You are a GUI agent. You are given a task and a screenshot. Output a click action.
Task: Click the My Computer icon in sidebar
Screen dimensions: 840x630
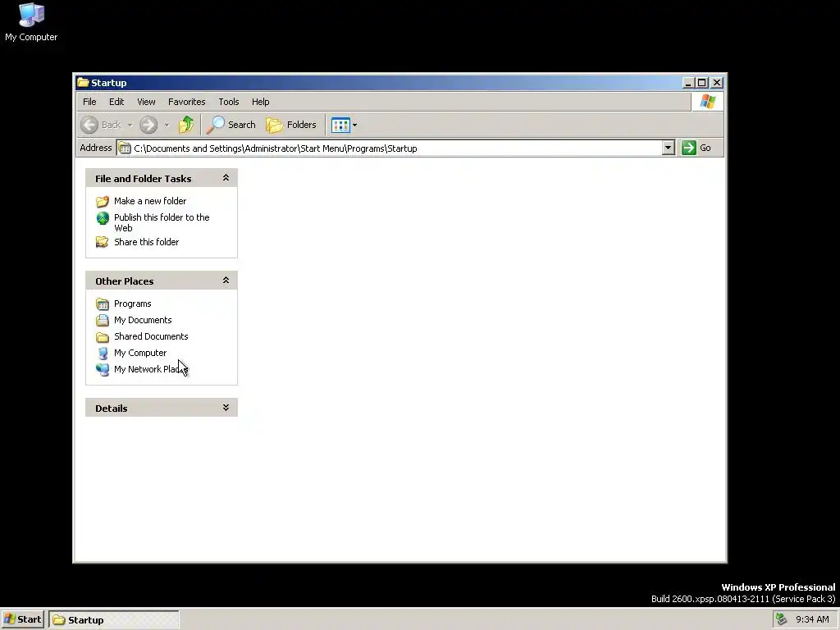[103, 353]
